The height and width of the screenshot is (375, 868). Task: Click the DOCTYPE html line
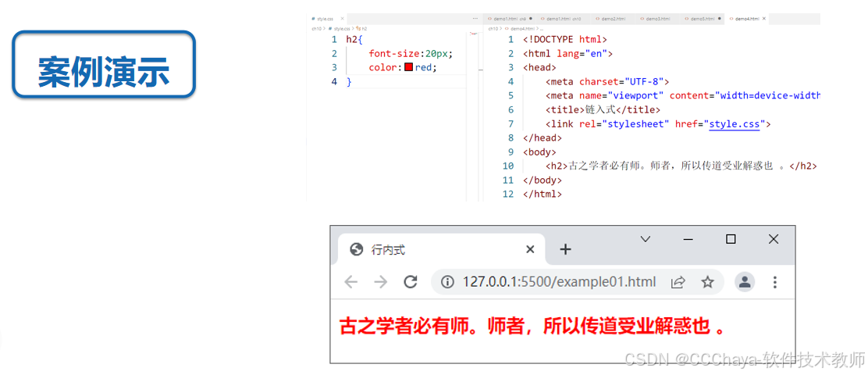point(565,39)
